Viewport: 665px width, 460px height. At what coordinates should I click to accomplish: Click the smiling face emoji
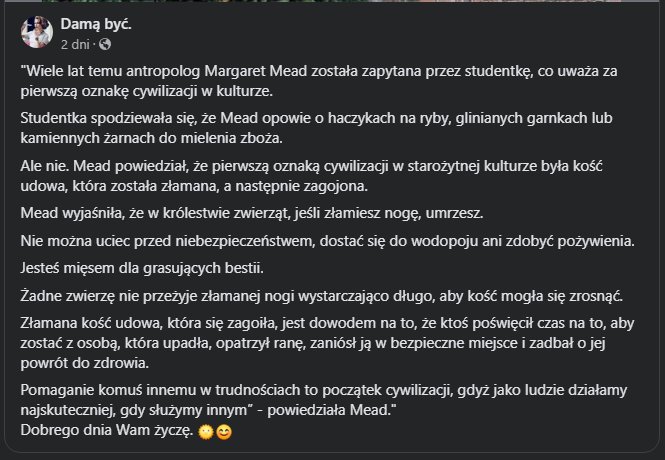224,436
